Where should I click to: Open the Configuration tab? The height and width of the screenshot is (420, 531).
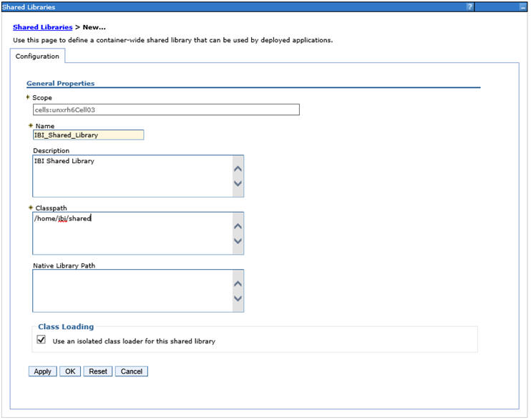click(37, 57)
